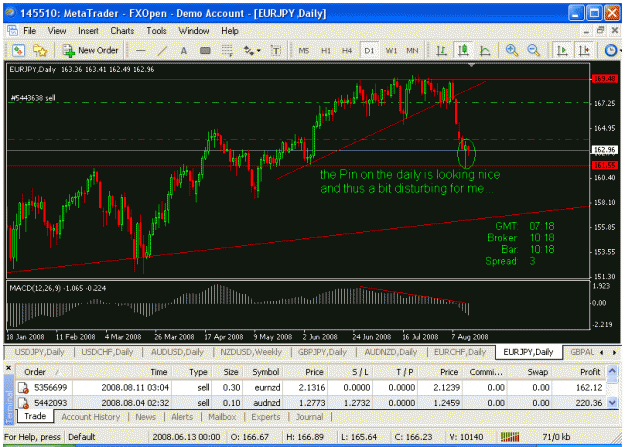
Task: Switch to the M5 timeframe
Action: tap(304, 51)
